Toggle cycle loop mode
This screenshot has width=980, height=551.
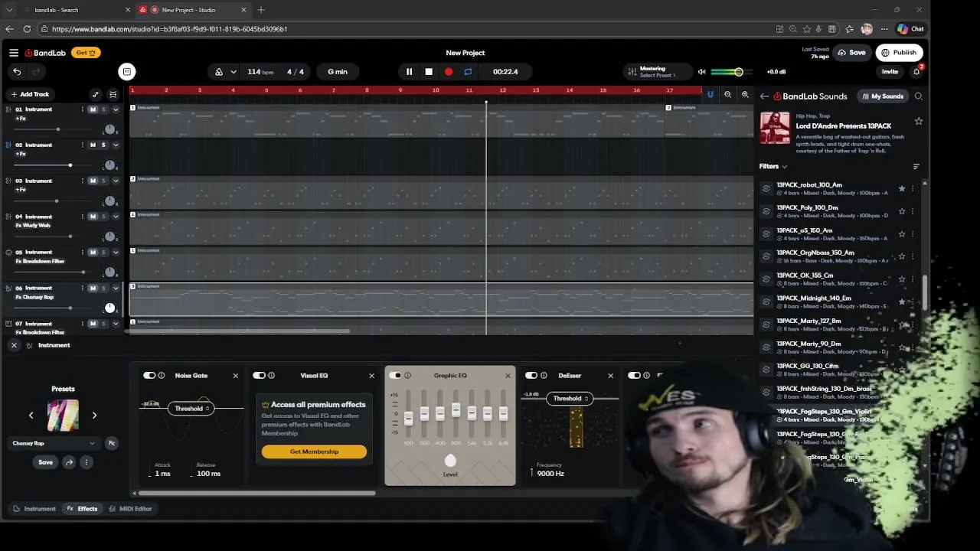[468, 72]
